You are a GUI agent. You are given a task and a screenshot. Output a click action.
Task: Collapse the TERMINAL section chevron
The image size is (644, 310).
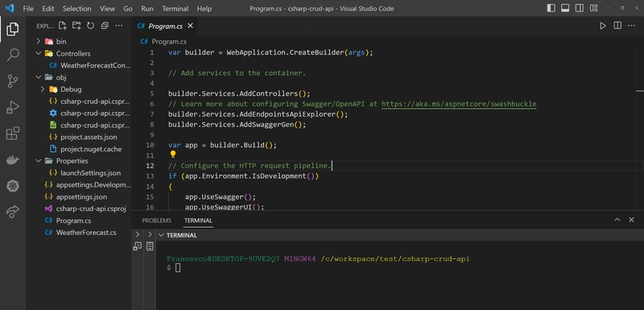point(162,235)
